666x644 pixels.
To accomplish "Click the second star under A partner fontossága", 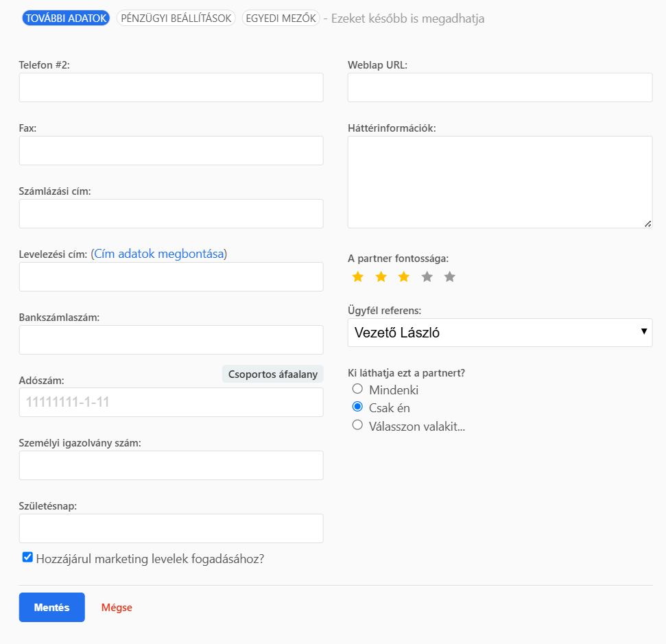I will [380, 276].
